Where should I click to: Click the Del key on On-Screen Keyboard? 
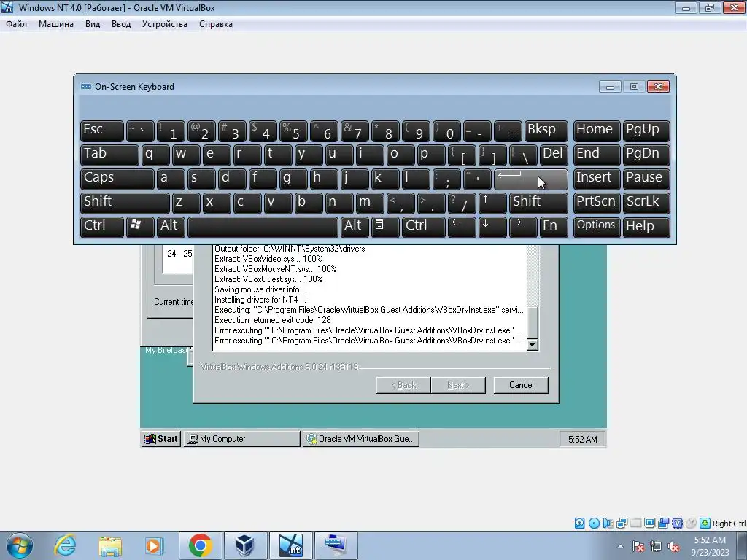(554, 155)
